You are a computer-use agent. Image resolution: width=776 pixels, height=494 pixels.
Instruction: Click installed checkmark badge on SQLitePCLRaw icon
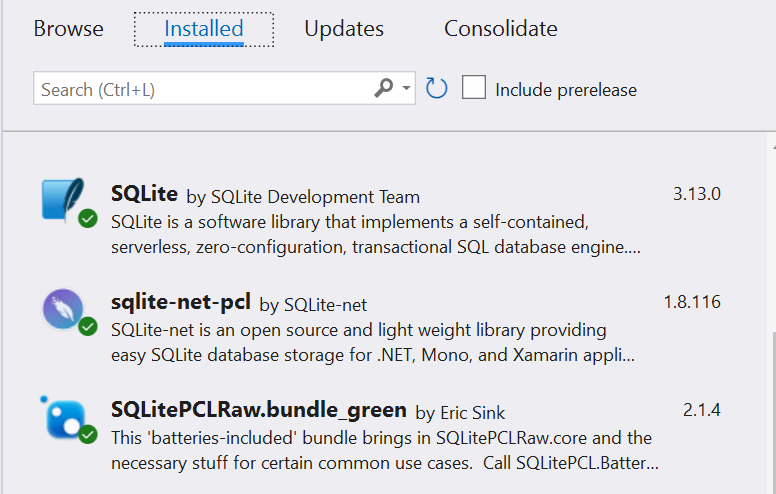coord(88,435)
